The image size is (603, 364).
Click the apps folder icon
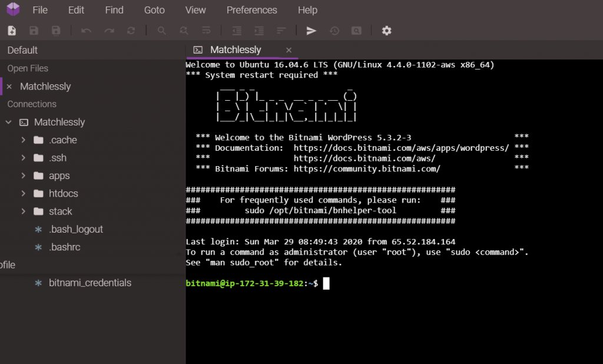point(38,176)
